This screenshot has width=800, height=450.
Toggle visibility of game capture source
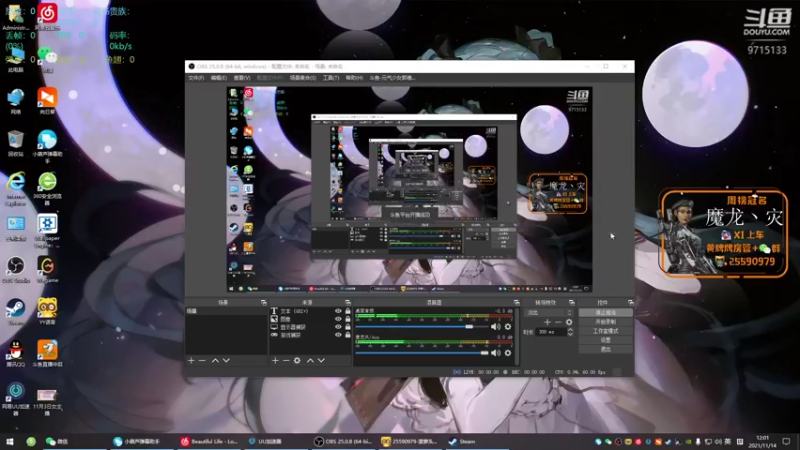[x=338, y=335]
